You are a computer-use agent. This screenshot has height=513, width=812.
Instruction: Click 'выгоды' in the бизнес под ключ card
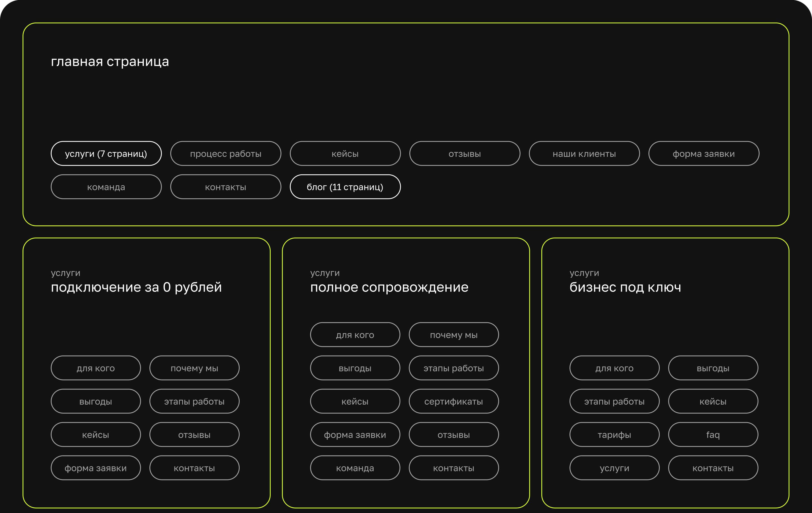pyautogui.click(x=713, y=368)
